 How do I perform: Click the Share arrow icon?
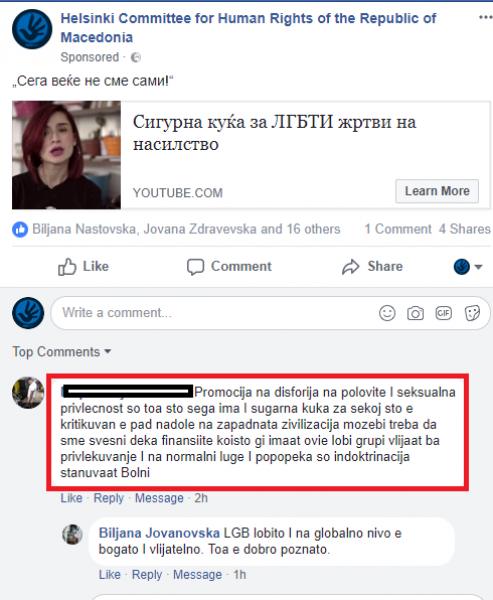(x=351, y=267)
